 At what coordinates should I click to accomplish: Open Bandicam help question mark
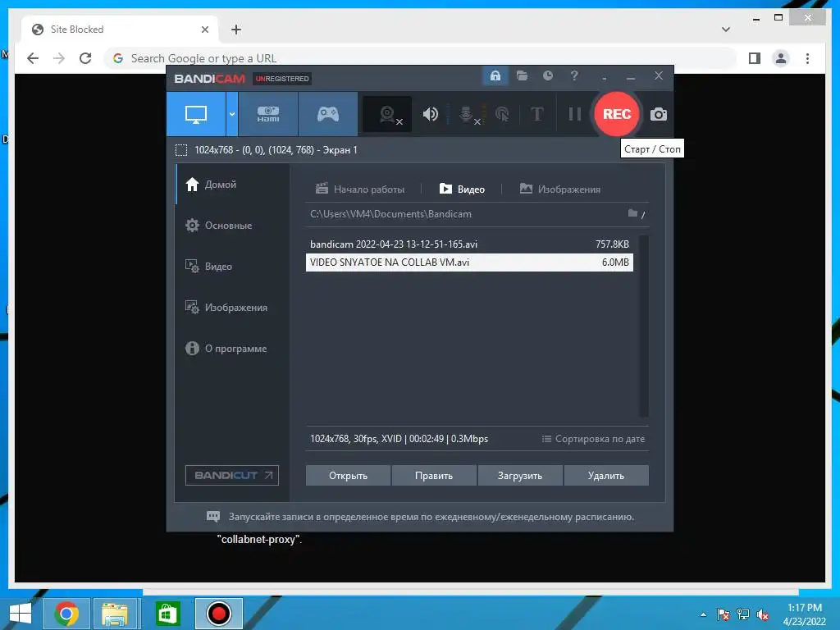click(x=573, y=76)
